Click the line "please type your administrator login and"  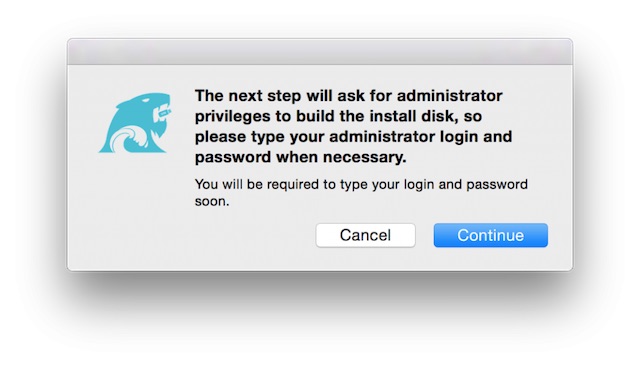353,137
